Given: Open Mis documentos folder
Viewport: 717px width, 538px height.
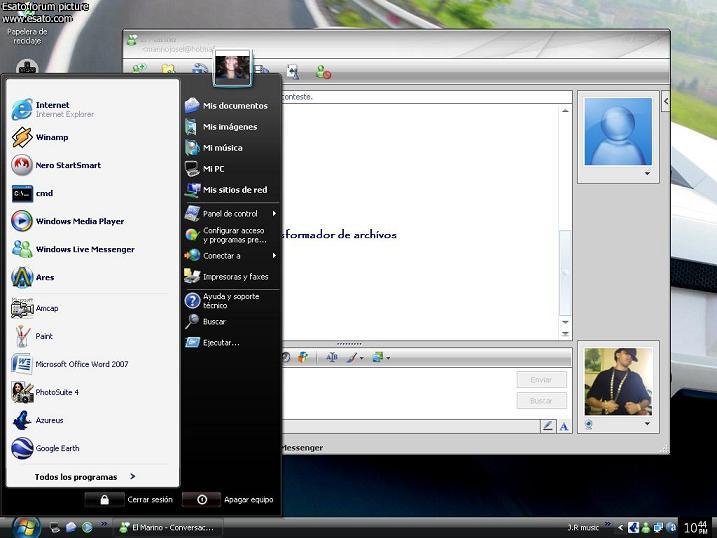Looking at the screenshot, I should pos(231,106).
